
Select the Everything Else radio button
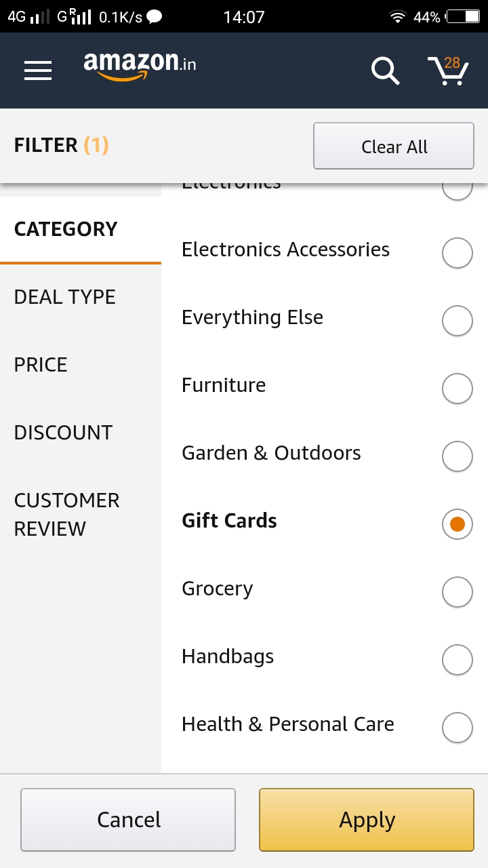point(457,321)
